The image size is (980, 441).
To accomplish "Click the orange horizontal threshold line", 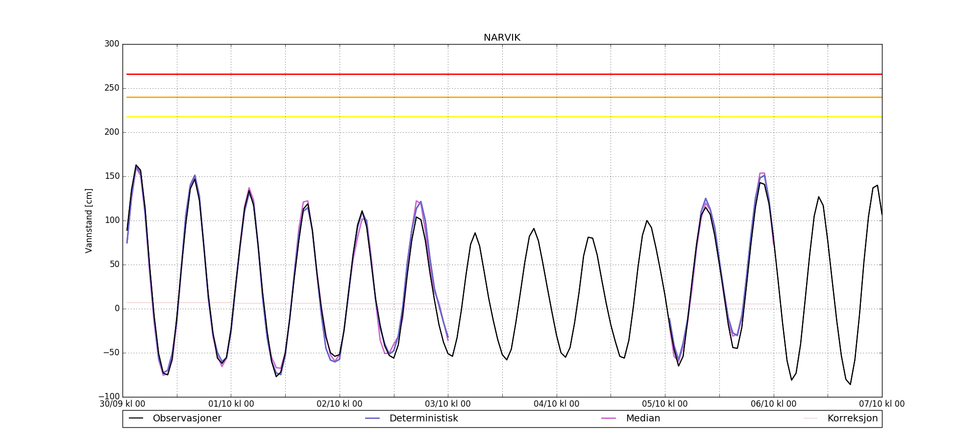I will [502, 98].
